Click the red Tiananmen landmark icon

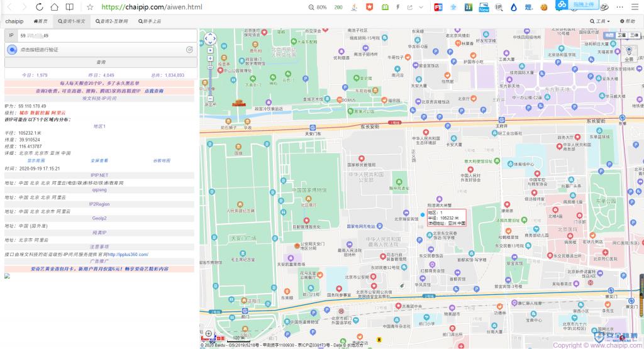pyautogui.click(x=238, y=103)
